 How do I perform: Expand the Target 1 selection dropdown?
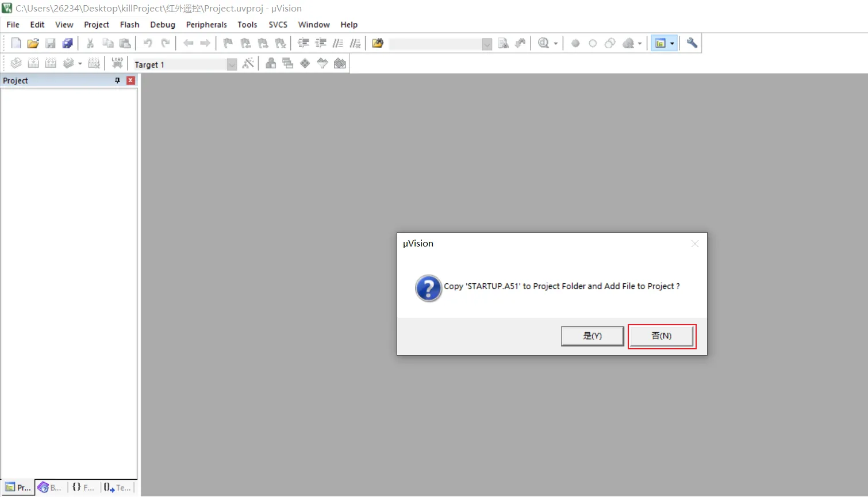(232, 64)
